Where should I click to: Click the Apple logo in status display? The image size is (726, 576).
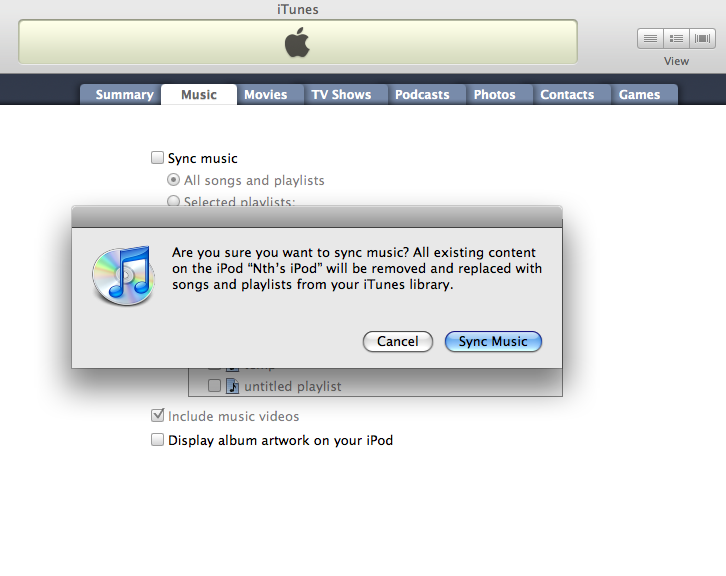pyautogui.click(x=297, y=42)
